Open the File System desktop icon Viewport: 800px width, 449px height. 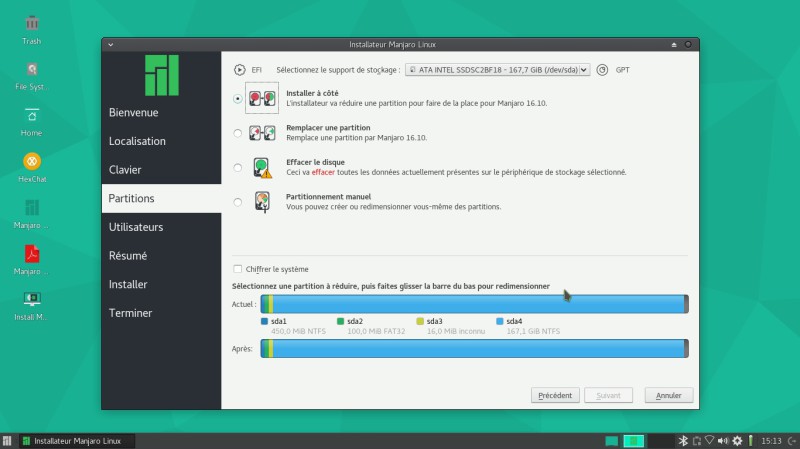[x=32, y=69]
